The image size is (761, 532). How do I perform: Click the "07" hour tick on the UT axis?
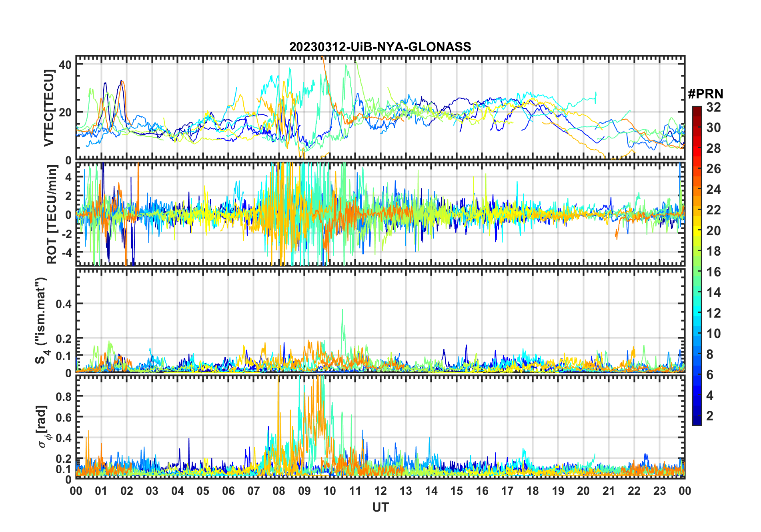tap(254, 491)
